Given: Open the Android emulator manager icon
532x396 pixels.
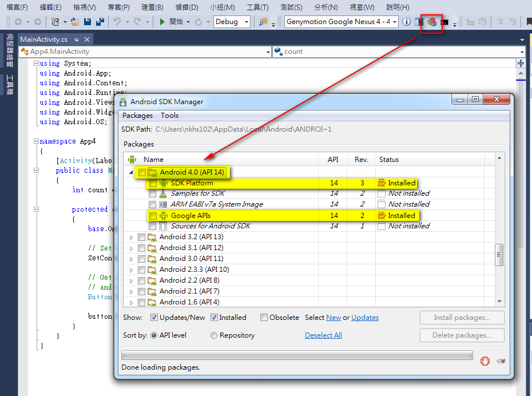Looking at the screenshot, I should click(419, 22).
